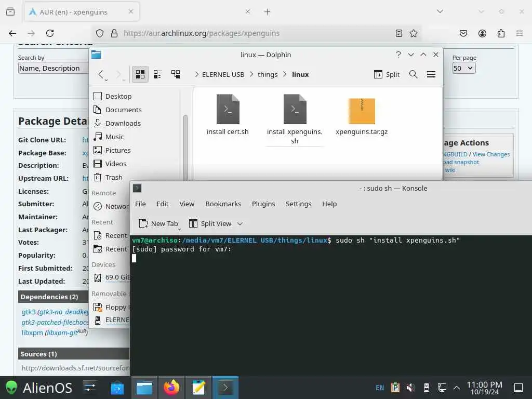Screen dimensions: 532x399
Task: Open a New Tab in Konsole
Action: click(158, 223)
